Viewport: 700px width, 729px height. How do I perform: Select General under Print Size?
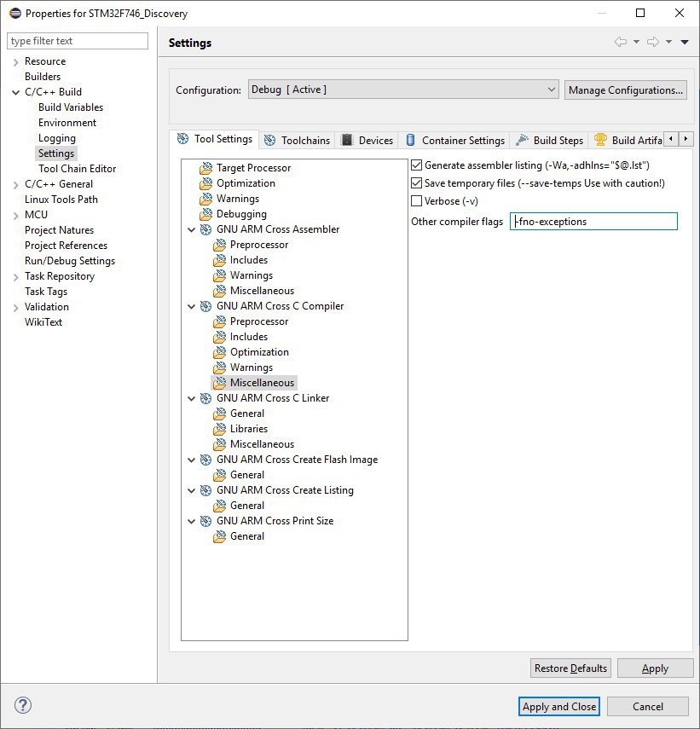tap(246, 536)
